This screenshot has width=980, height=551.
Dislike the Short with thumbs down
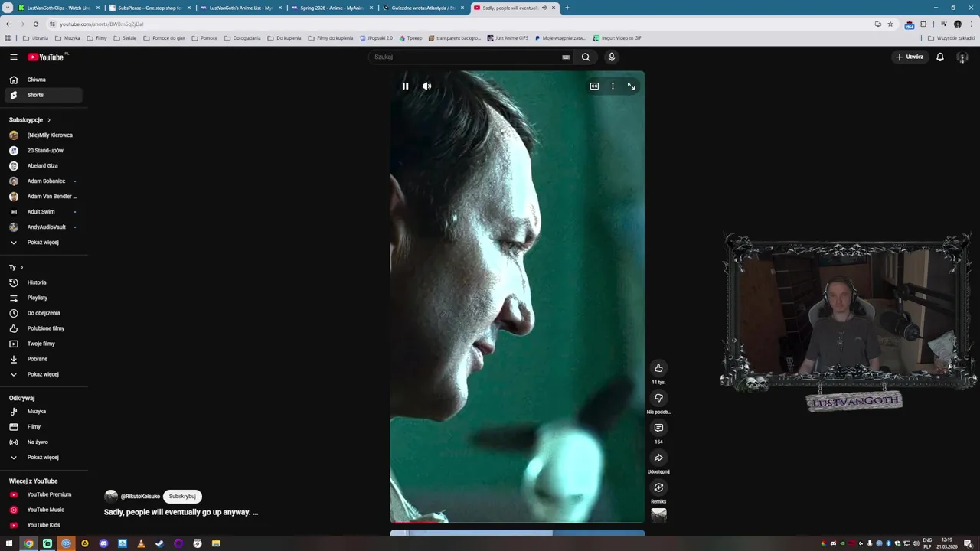[658, 398]
